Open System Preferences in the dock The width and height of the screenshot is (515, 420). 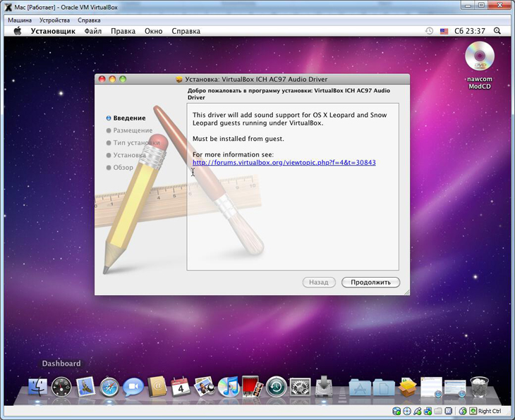[x=300, y=387]
